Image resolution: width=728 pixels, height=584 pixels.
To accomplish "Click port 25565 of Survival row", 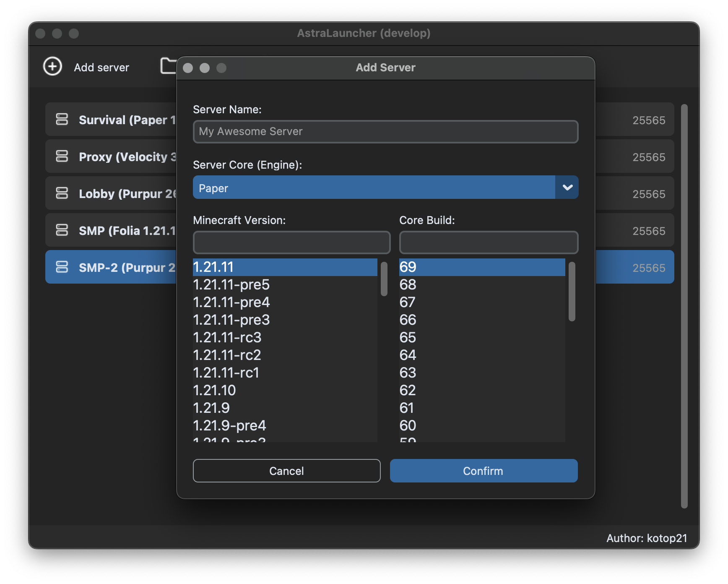I will [649, 120].
